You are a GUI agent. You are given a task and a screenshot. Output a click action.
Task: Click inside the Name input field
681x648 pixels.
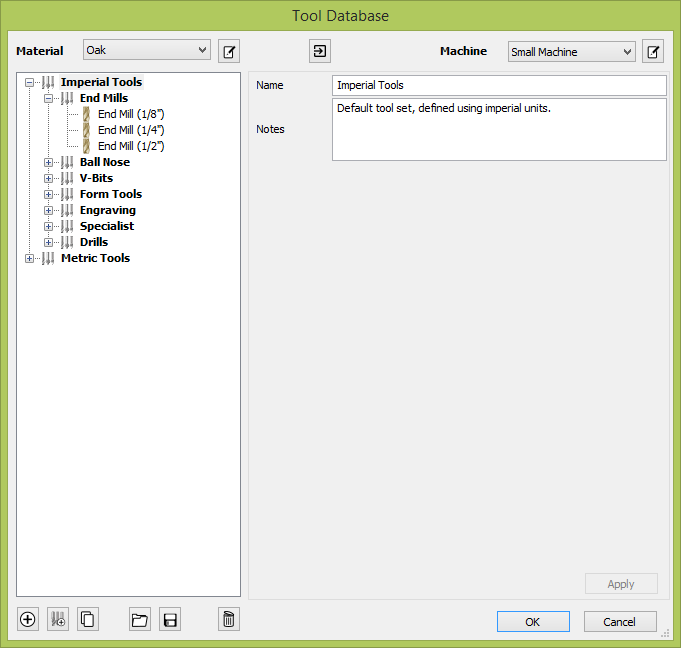point(499,85)
